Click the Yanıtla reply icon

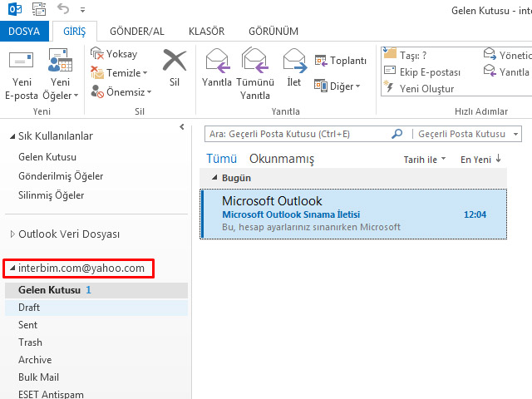tap(217, 62)
